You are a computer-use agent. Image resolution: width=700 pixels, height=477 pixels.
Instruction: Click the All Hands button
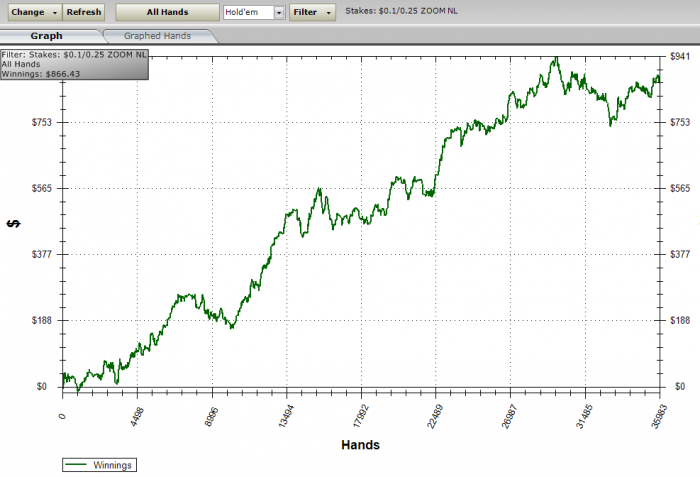point(167,12)
